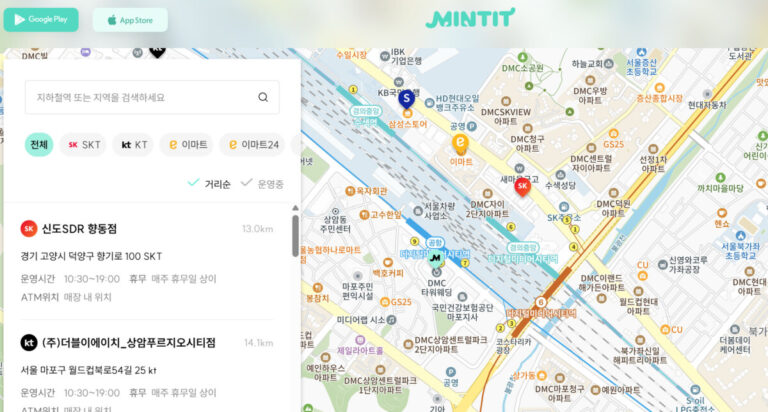Click the 경의중앙 디지털미디어시티역 station label

(x=523, y=253)
